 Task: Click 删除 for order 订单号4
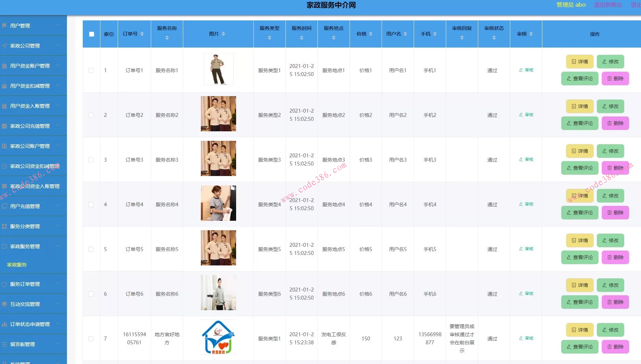(615, 213)
